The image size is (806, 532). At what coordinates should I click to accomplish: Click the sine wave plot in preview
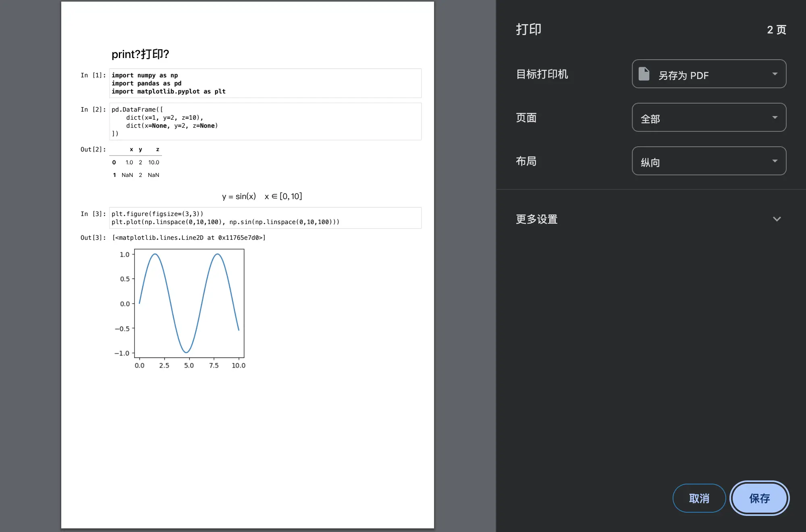[189, 303]
